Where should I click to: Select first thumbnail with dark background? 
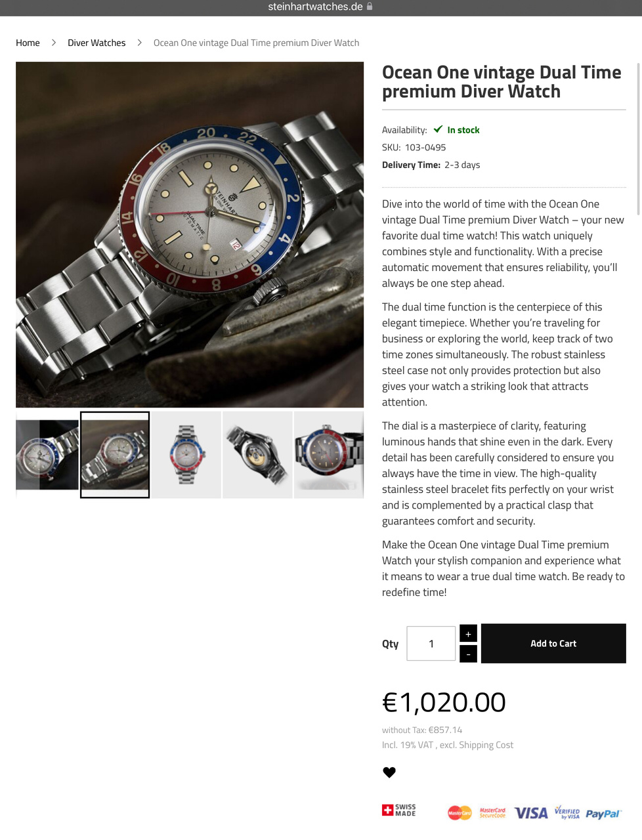47,455
